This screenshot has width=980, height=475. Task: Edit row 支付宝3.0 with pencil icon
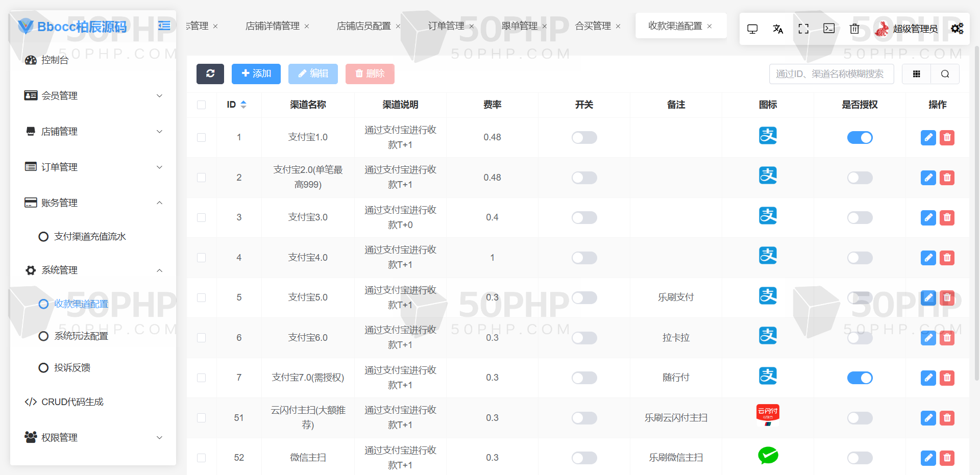pyautogui.click(x=928, y=218)
